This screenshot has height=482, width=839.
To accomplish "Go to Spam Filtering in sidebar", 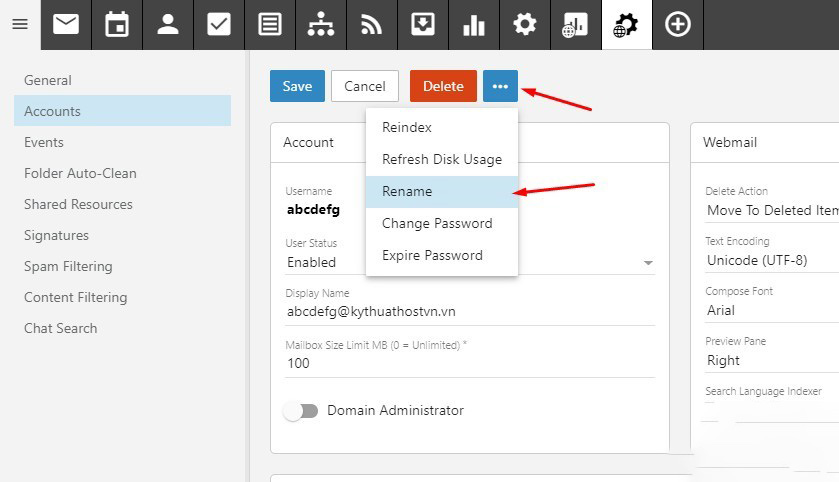I will pyautogui.click(x=68, y=266).
